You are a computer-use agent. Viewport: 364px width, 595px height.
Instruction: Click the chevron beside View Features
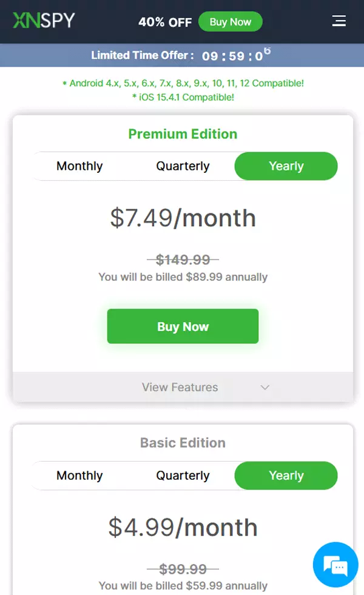pyautogui.click(x=265, y=388)
